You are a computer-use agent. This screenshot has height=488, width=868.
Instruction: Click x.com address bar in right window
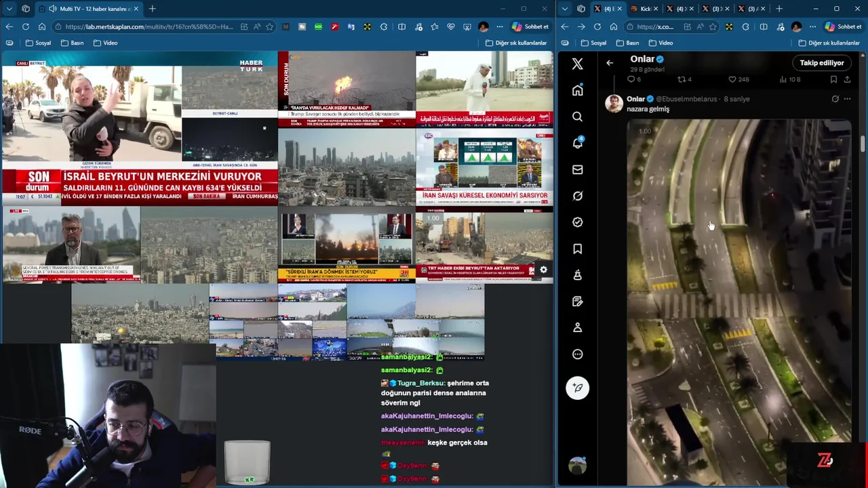(x=655, y=26)
